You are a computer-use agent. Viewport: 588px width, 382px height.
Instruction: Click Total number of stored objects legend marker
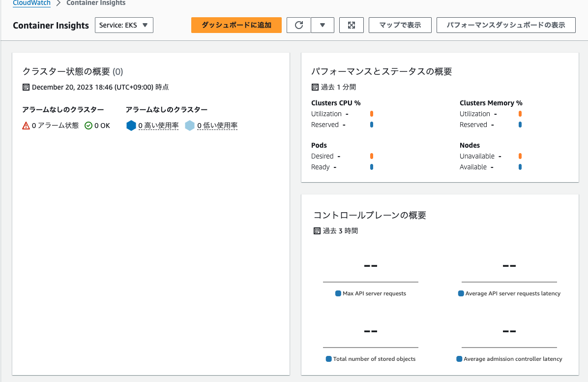[x=329, y=359]
